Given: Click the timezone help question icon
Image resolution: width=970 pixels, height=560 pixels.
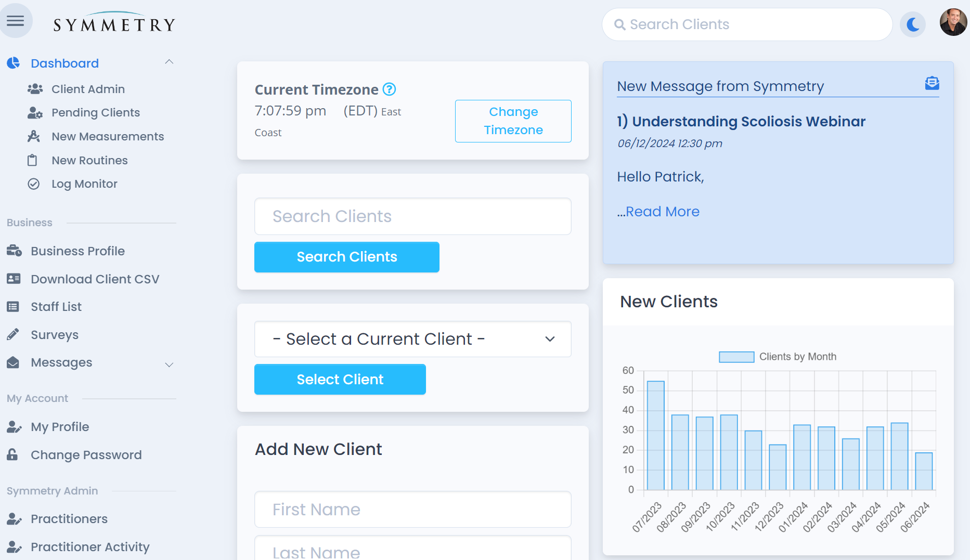Looking at the screenshot, I should tap(389, 89).
